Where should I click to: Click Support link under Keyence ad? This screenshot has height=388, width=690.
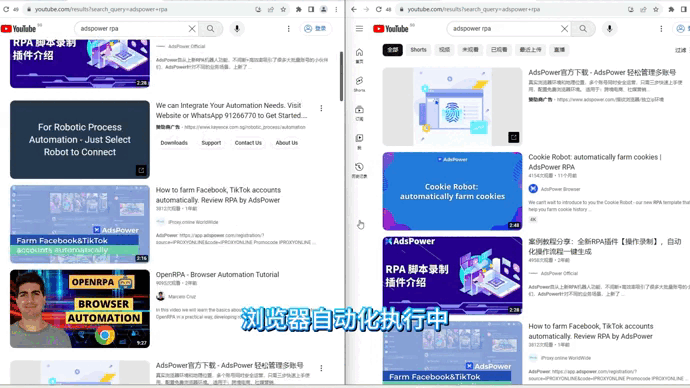(x=211, y=143)
